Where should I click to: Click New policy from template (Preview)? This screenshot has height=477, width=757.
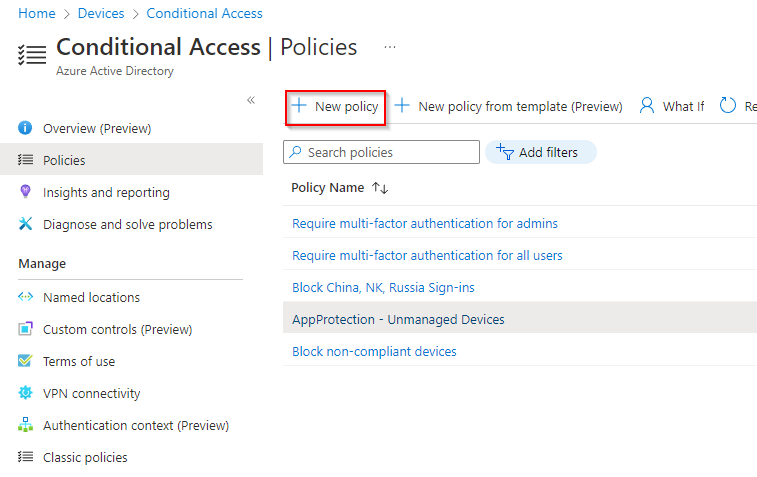tap(519, 106)
